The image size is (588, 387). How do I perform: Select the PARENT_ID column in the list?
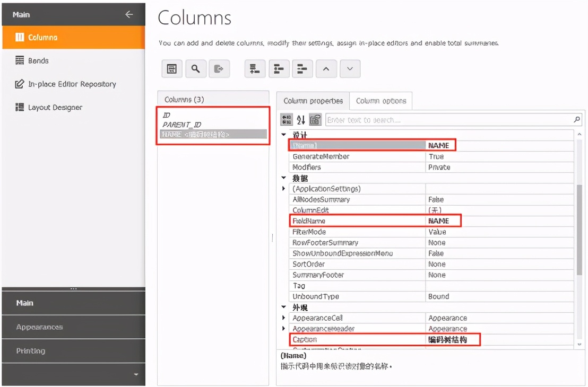[x=213, y=125]
